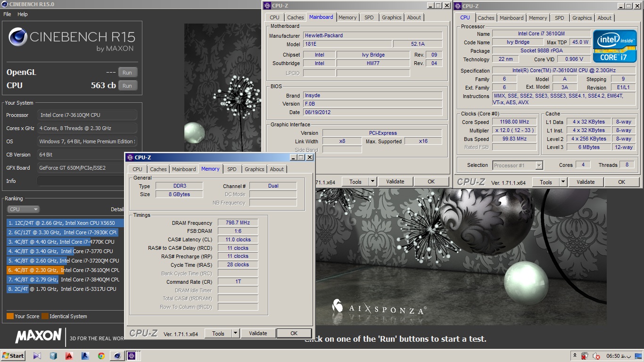Click Validate in Mainboard window

[395, 181]
